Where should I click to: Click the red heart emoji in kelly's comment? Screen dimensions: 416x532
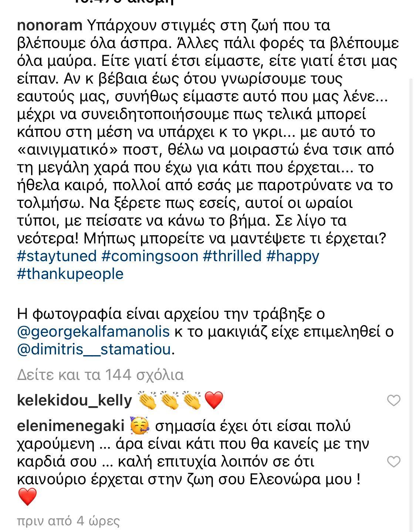coord(214,401)
